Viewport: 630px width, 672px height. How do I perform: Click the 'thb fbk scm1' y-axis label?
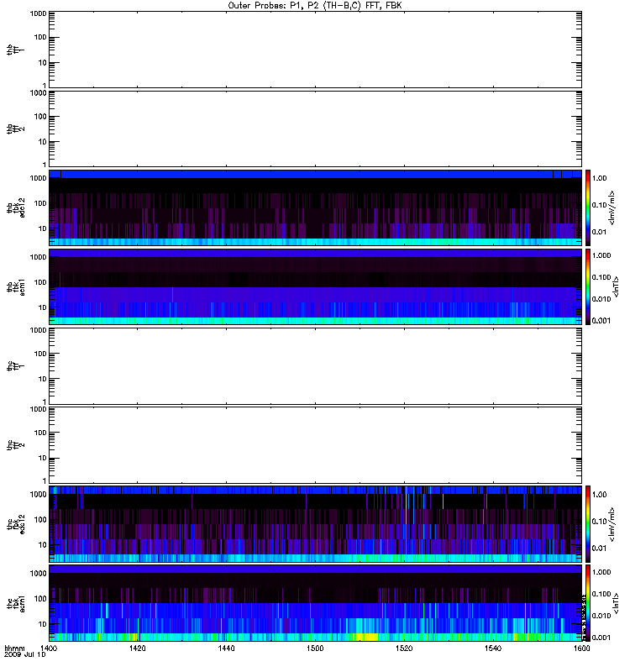[x=16, y=286]
